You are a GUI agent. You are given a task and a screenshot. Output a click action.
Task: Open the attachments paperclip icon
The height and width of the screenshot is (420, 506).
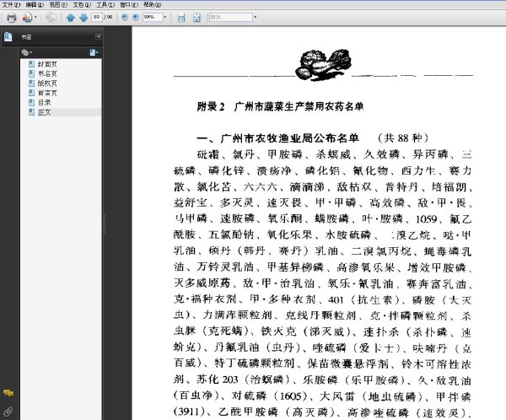[8, 412]
